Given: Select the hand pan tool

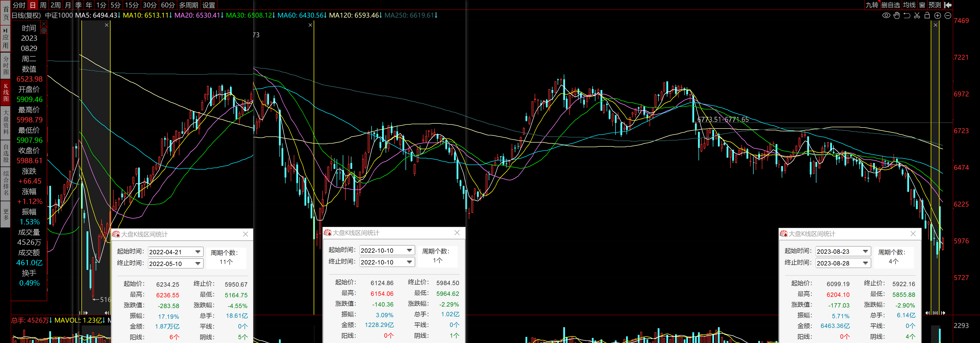Looking at the screenshot, I should tap(897, 16).
